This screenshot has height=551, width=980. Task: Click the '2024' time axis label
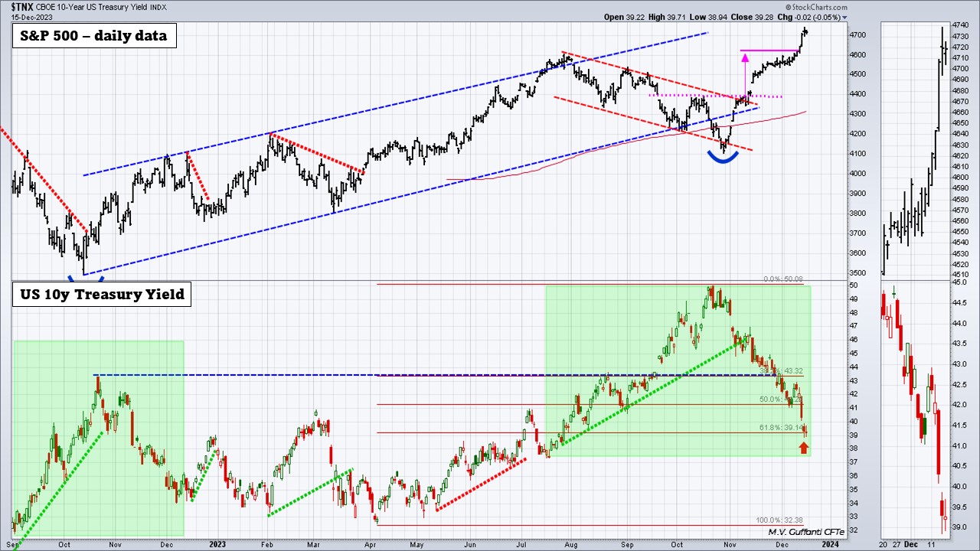point(830,544)
